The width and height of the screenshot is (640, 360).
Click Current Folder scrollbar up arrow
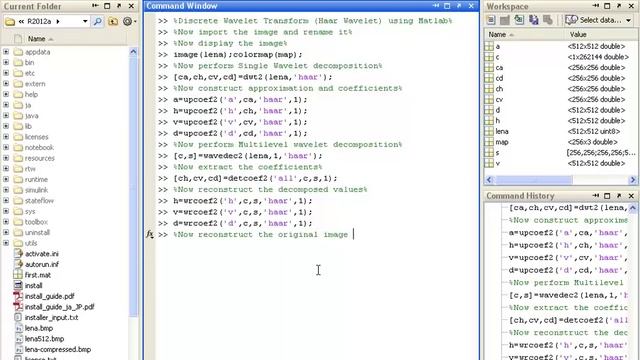133,52
